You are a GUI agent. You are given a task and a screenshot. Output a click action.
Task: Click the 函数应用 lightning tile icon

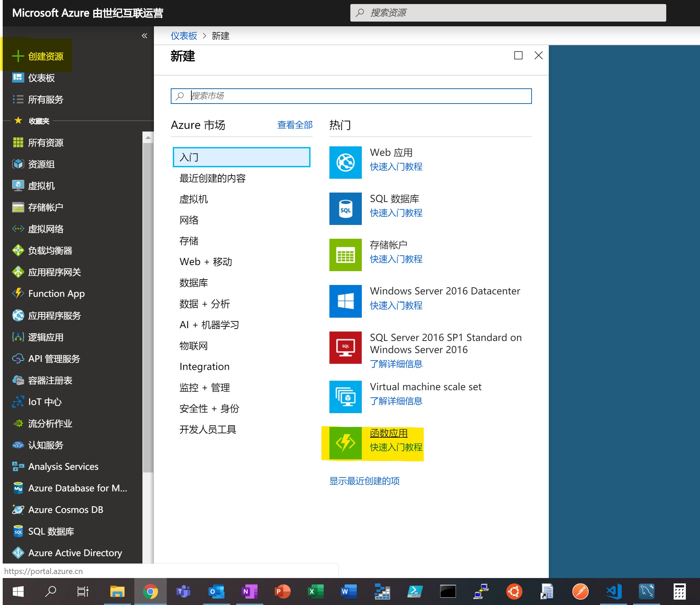click(x=345, y=443)
